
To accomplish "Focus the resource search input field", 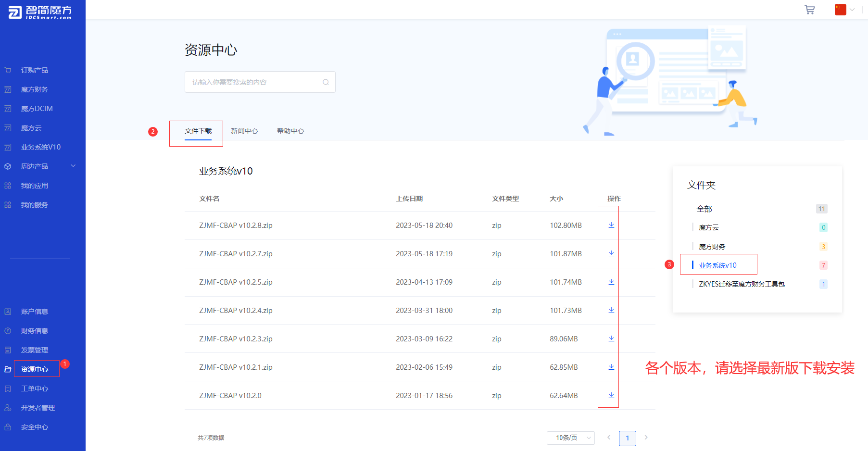I will (260, 82).
